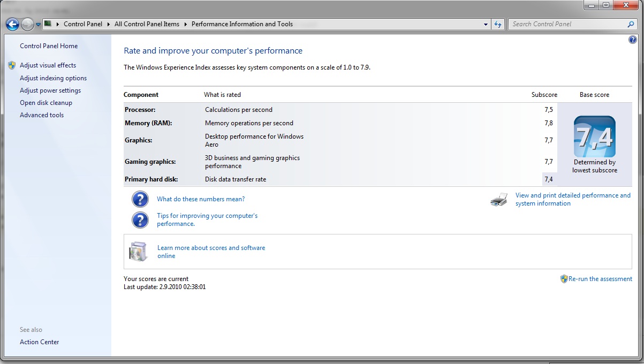Click question icon beside 'What do these numbers mean?'
644x364 pixels.
[140, 199]
